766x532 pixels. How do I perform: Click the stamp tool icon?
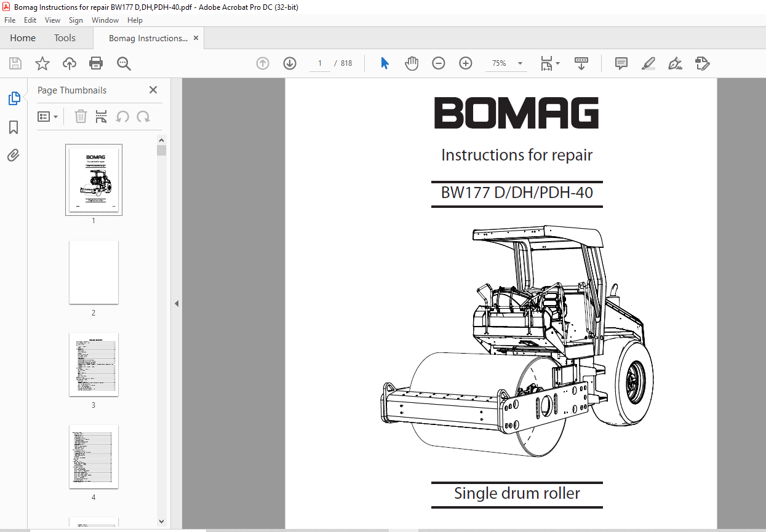coord(703,63)
